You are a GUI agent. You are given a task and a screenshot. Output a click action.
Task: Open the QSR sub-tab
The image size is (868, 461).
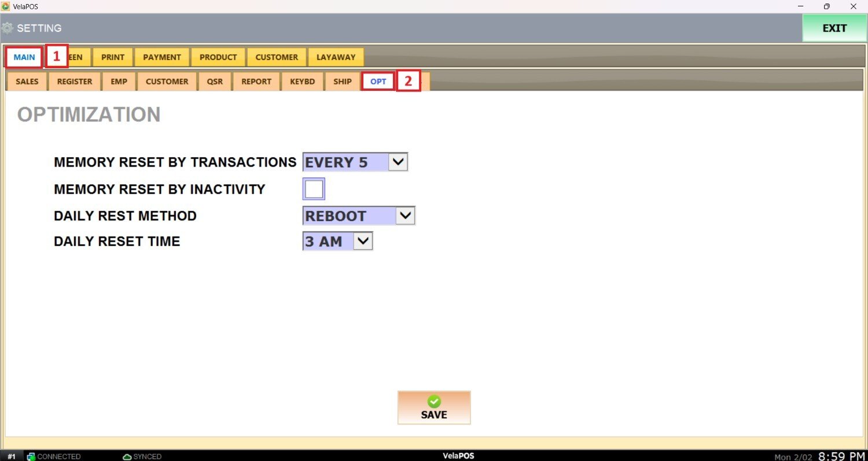215,82
